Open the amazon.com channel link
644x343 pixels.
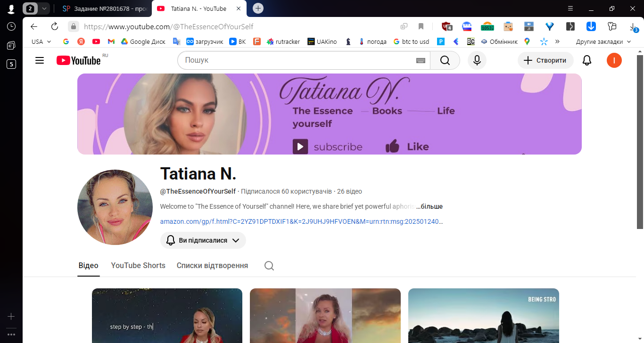click(x=302, y=221)
